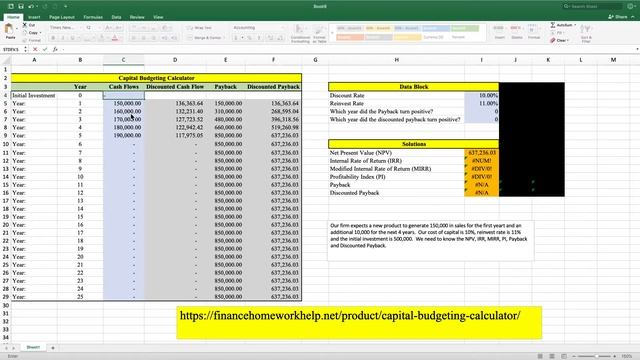Switch to Page Break preview icon

[x=564, y=356]
